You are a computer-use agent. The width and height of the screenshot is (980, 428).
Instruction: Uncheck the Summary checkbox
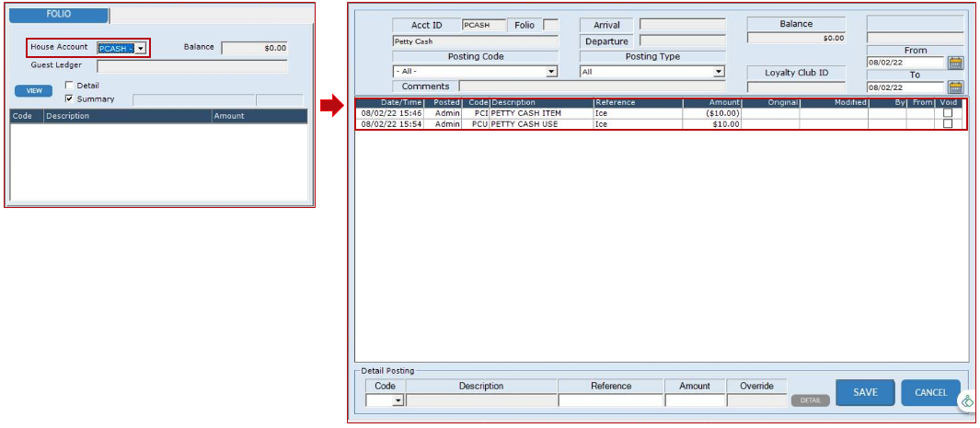pos(69,98)
